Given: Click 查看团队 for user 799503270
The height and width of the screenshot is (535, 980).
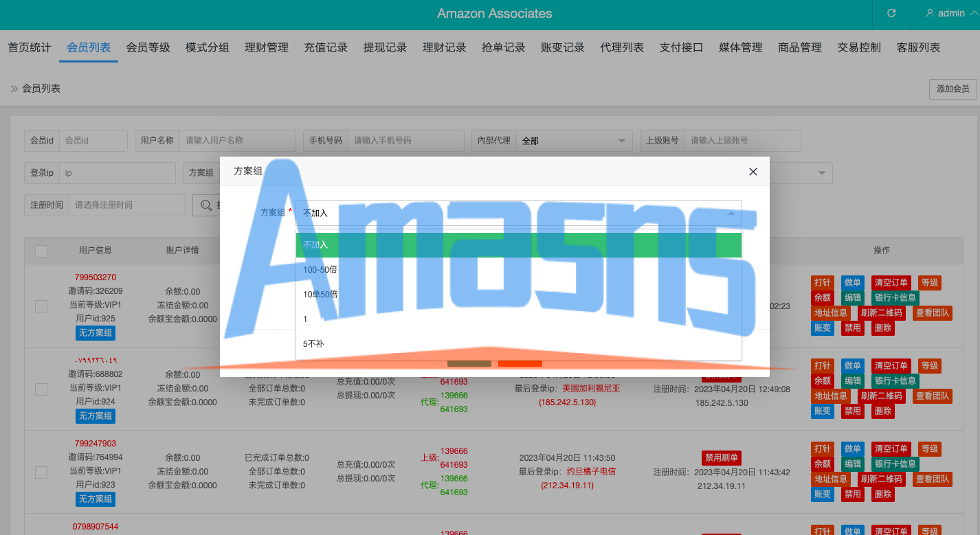Looking at the screenshot, I should click(933, 313).
